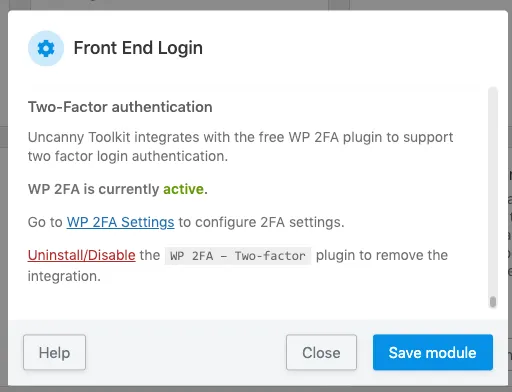
Task: Click the blue gear icon beside Front End Login
Action: (46, 48)
